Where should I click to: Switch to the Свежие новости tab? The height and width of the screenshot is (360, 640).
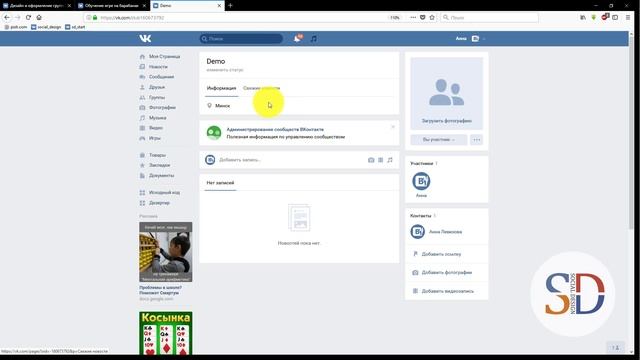click(x=262, y=88)
